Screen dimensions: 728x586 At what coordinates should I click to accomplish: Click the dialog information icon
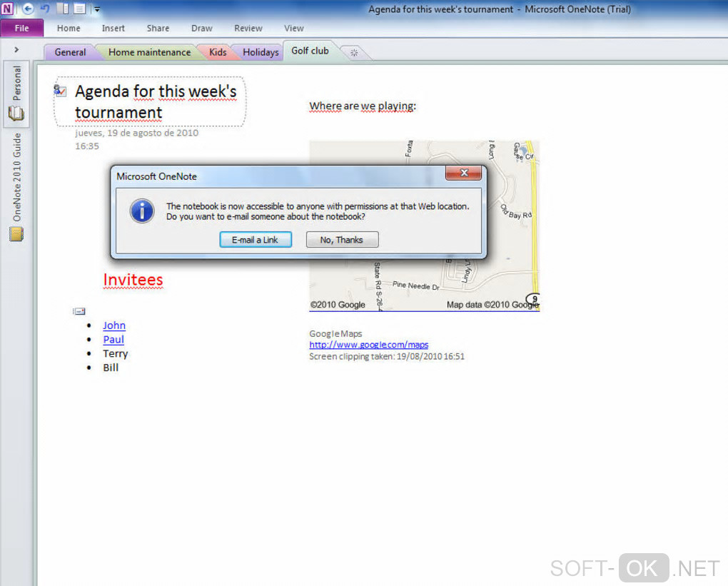click(142, 211)
